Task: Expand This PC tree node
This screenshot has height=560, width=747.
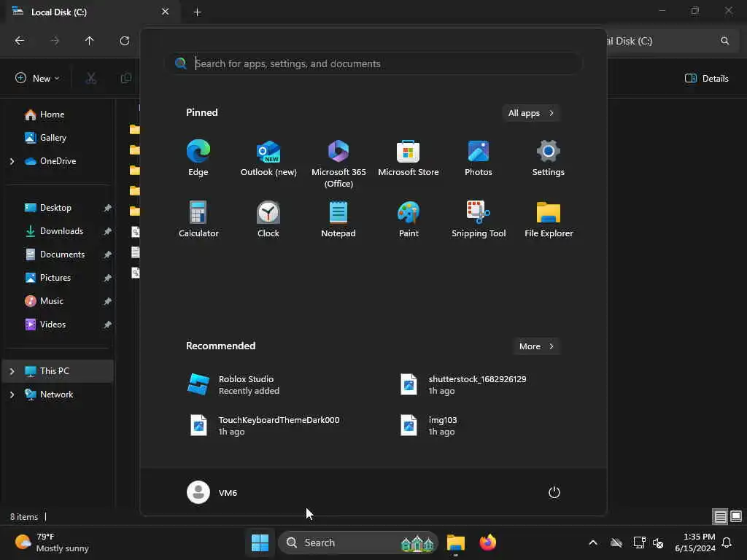Action: (12, 371)
